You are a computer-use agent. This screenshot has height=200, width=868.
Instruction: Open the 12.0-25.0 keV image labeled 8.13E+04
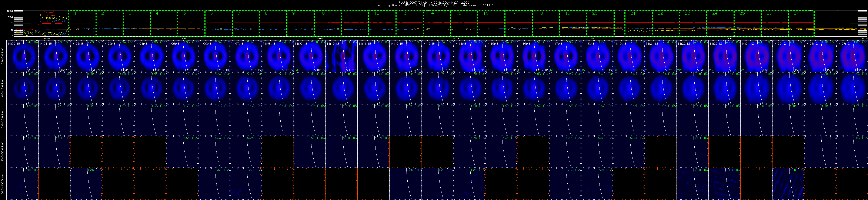pos(22,120)
